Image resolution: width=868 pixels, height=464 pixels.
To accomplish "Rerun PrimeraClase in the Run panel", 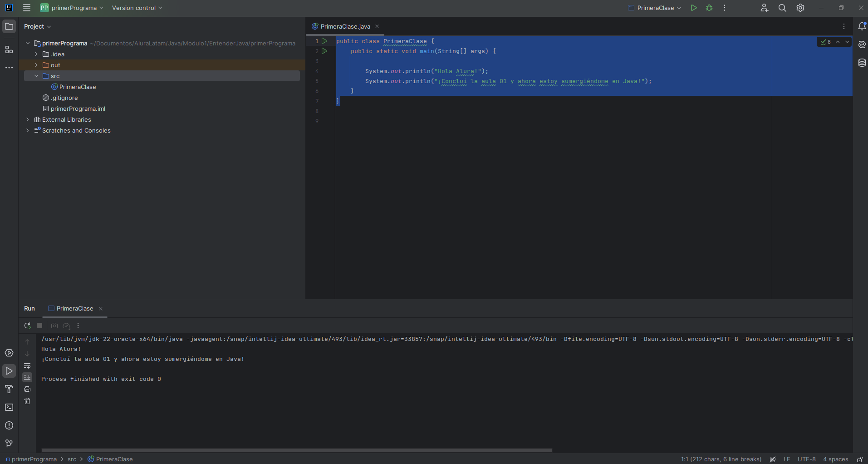I will pos(27,326).
